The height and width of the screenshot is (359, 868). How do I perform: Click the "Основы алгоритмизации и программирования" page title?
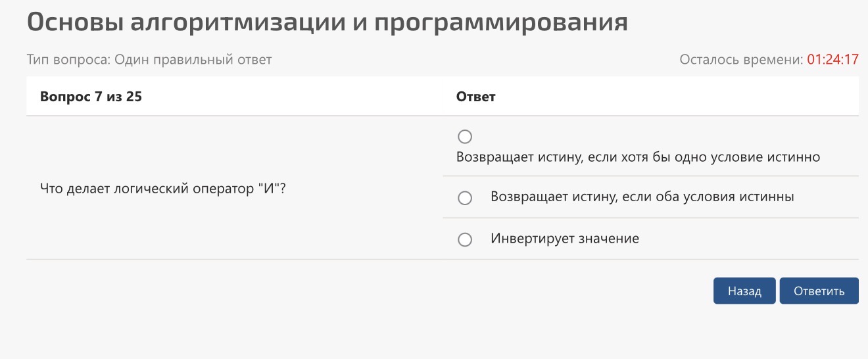pyautogui.click(x=327, y=22)
